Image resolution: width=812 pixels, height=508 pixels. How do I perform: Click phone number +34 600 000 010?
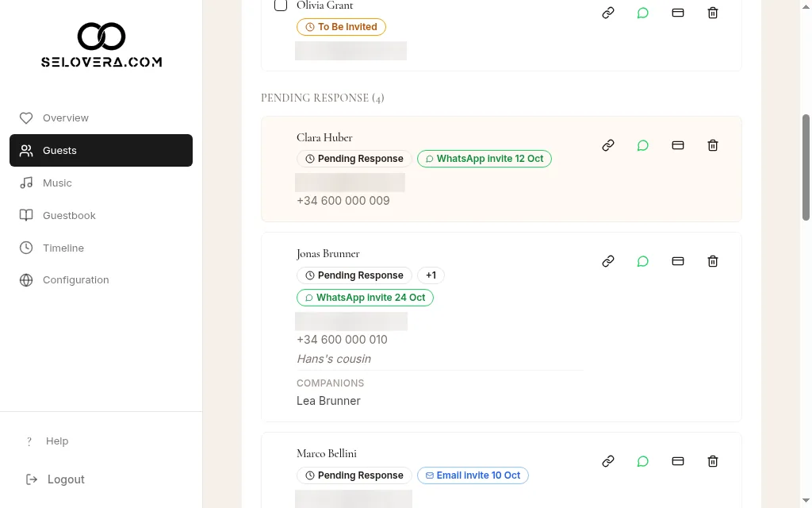pos(343,340)
